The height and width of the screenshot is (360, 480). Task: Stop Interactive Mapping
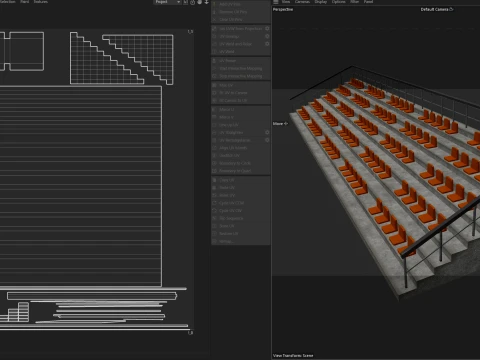coord(241,76)
